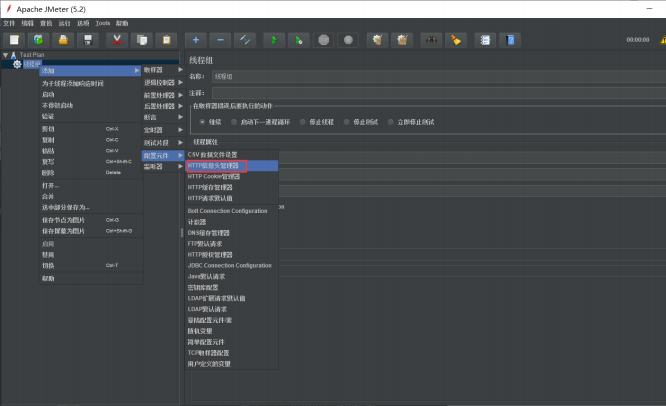Image resolution: width=666 pixels, height=406 pixels.
Task: Open the 编辑 (Edit) menu
Action: tap(28, 23)
